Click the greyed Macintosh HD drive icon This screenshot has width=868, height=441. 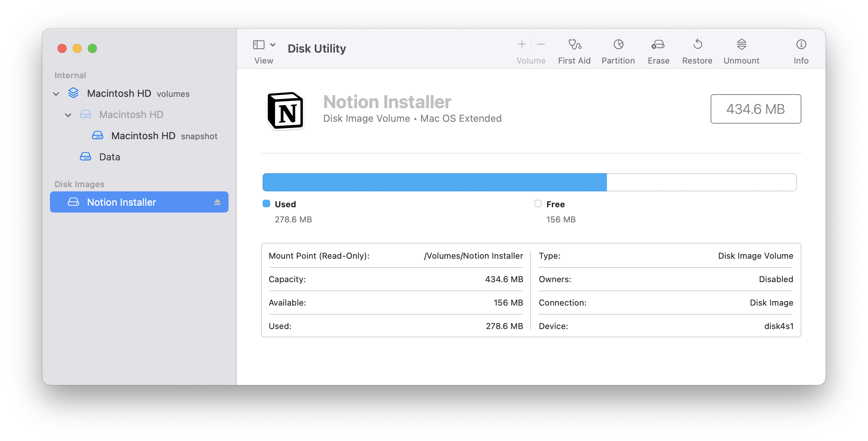(x=86, y=114)
